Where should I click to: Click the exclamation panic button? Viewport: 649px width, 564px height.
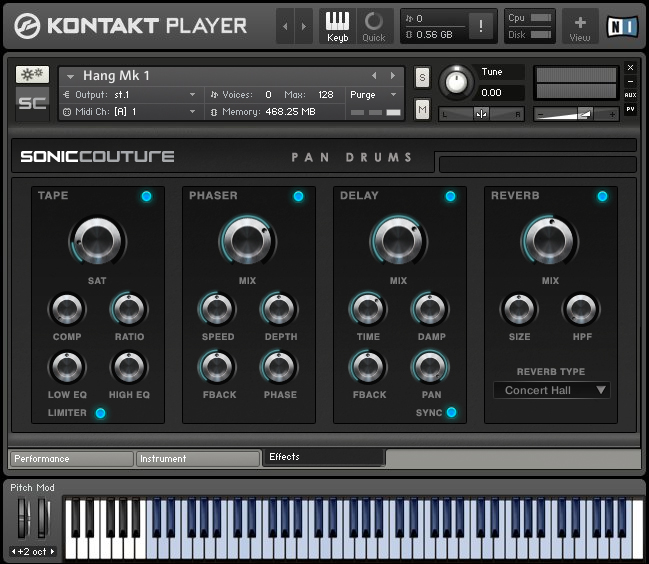(481, 26)
